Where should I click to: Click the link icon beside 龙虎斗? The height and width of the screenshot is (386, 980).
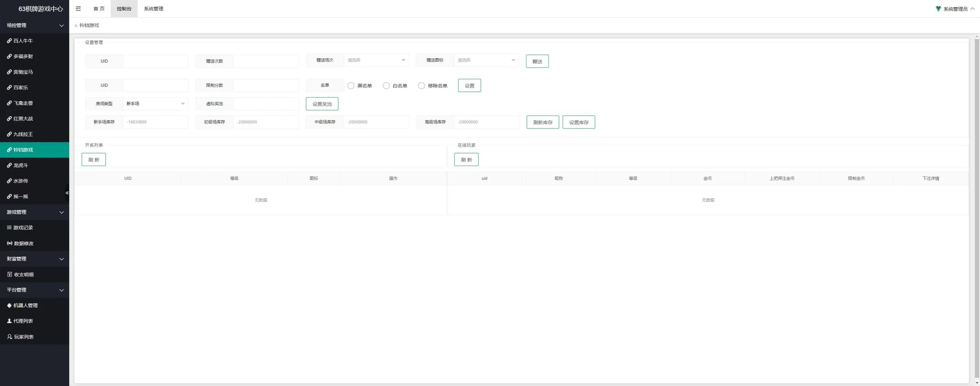[x=9, y=165]
